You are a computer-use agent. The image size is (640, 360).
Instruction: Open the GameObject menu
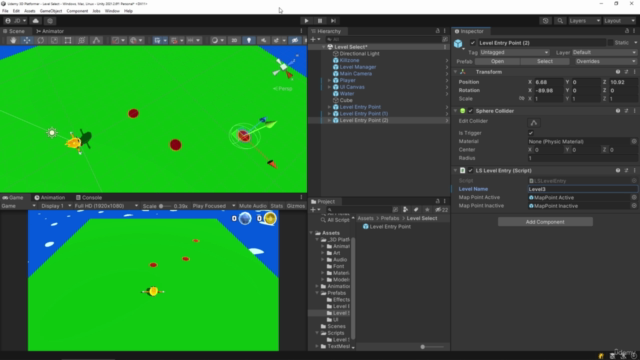(51, 11)
